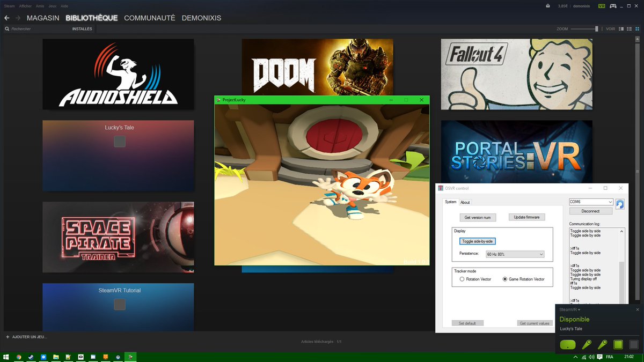Viewport: 644px width, 362px height.
Task: Click the Toggle side-by-side button
Action: 478,241
